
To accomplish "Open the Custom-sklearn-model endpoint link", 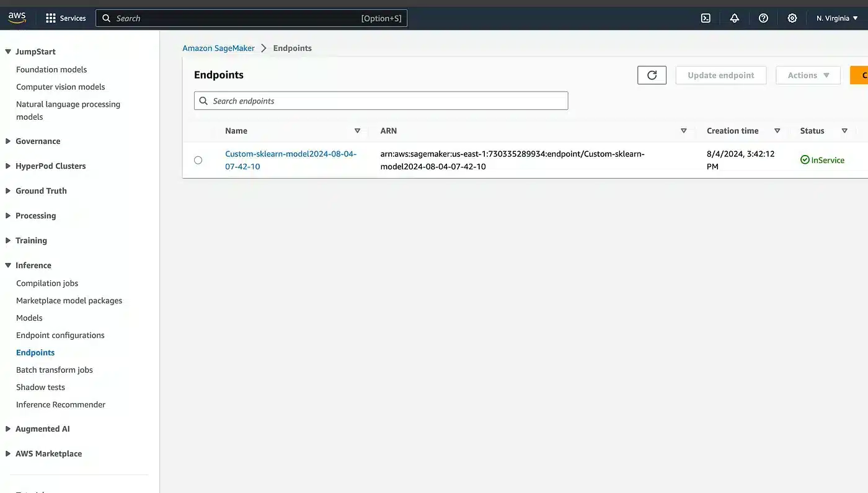I will (291, 160).
